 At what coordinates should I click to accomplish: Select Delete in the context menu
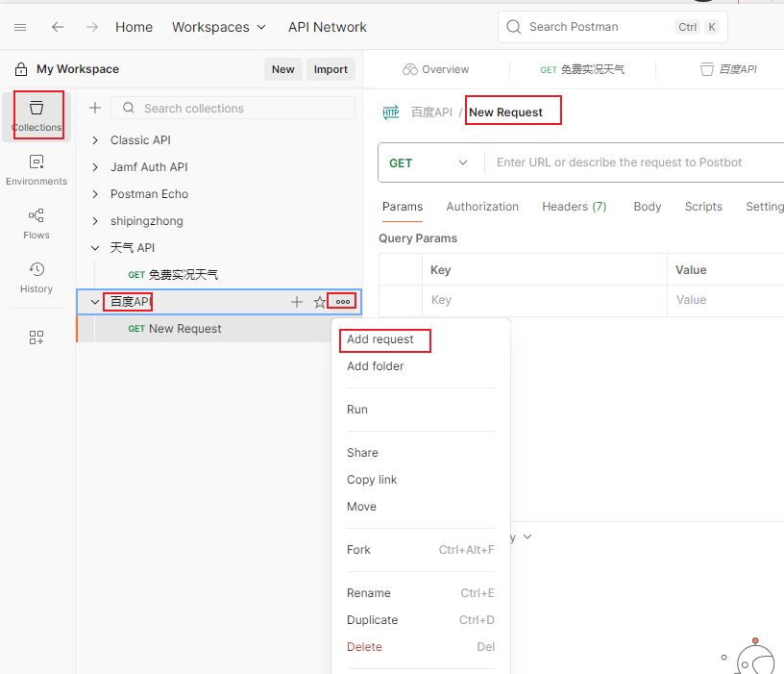click(x=364, y=647)
